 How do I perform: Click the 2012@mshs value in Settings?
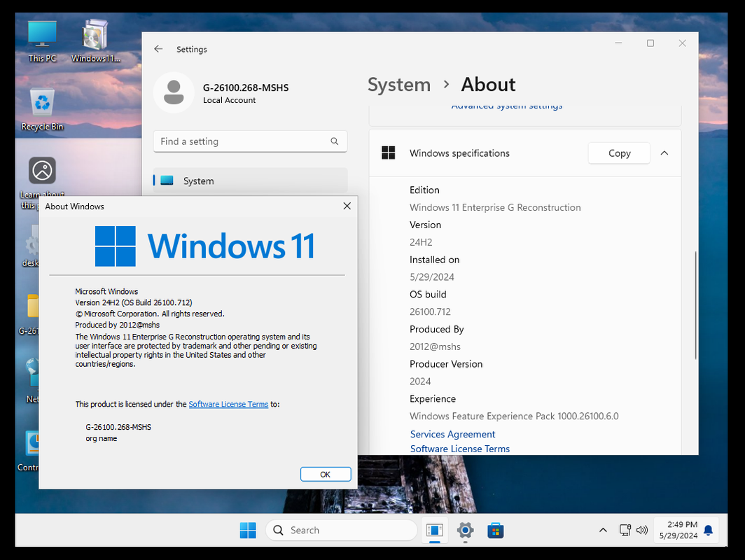point(435,346)
